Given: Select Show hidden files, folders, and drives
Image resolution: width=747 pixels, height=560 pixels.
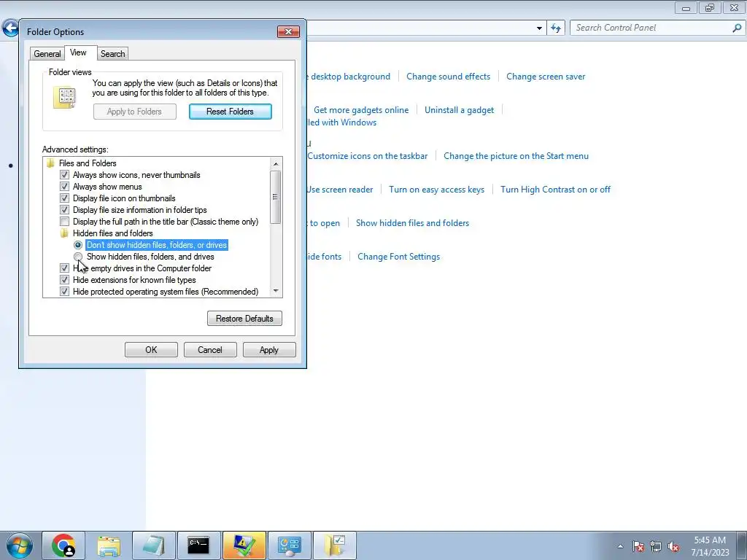Looking at the screenshot, I should click(78, 257).
